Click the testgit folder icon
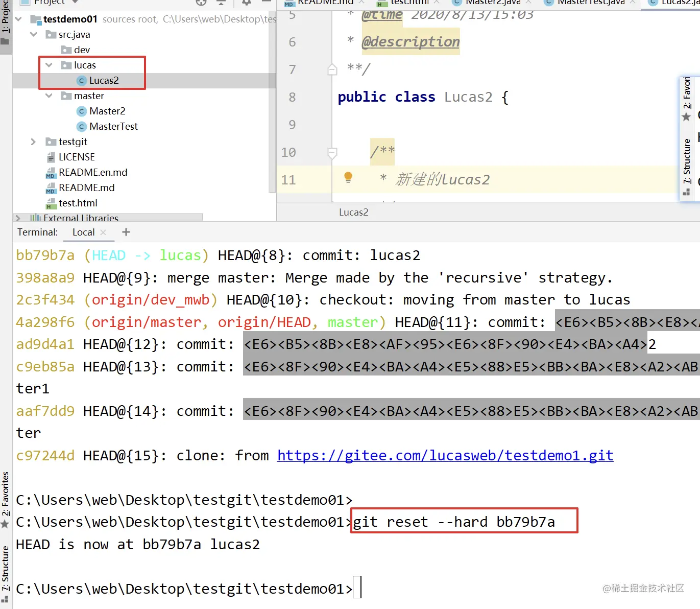The width and height of the screenshot is (700, 609). 51,142
